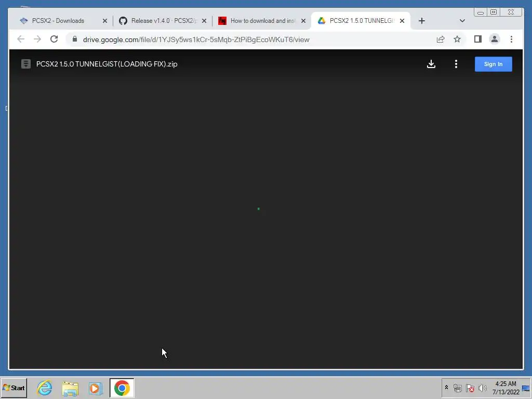Viewport: 532px width, 399px height.
Task: Click the clock showing 4:25 AM
Action: (x=506, y=388)
